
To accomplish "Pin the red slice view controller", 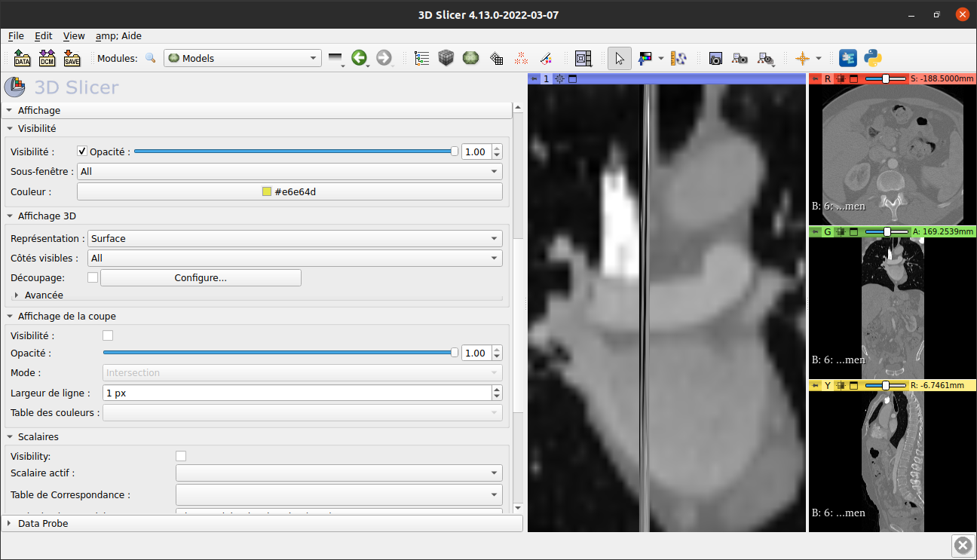I will pos(815,78).
